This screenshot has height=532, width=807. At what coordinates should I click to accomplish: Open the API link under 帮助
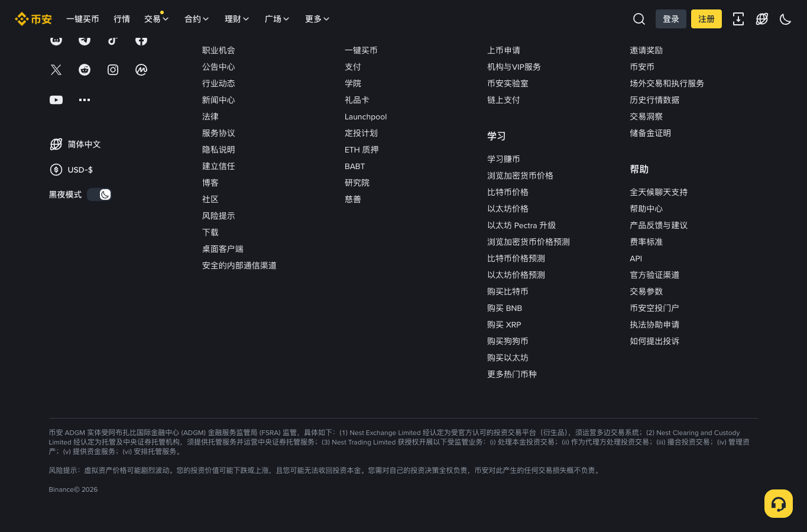coord(636,258)
